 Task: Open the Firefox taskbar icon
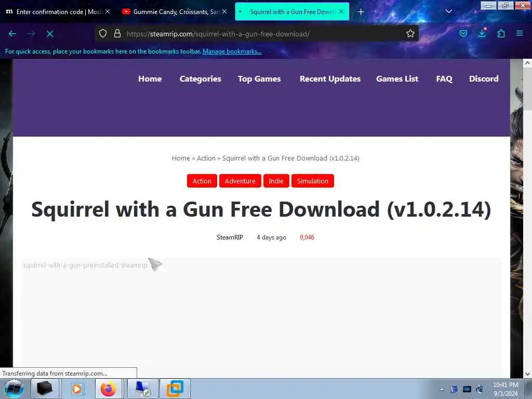(x=108, y=389)
